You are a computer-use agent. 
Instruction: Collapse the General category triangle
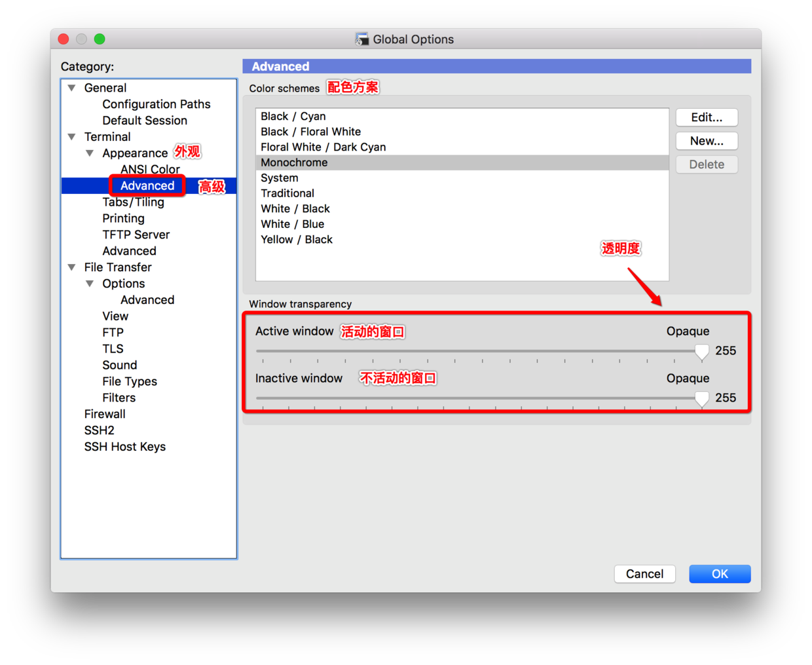click(71, 88)
